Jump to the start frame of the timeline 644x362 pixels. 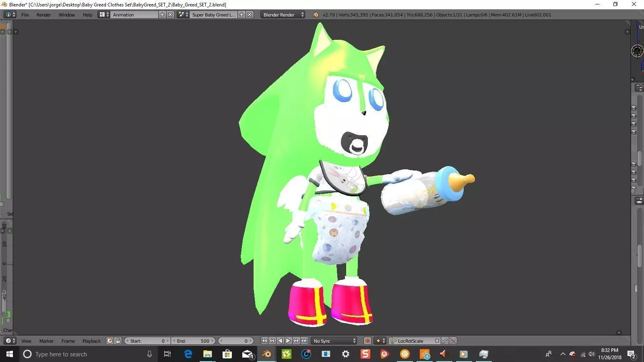pos(264,341)
